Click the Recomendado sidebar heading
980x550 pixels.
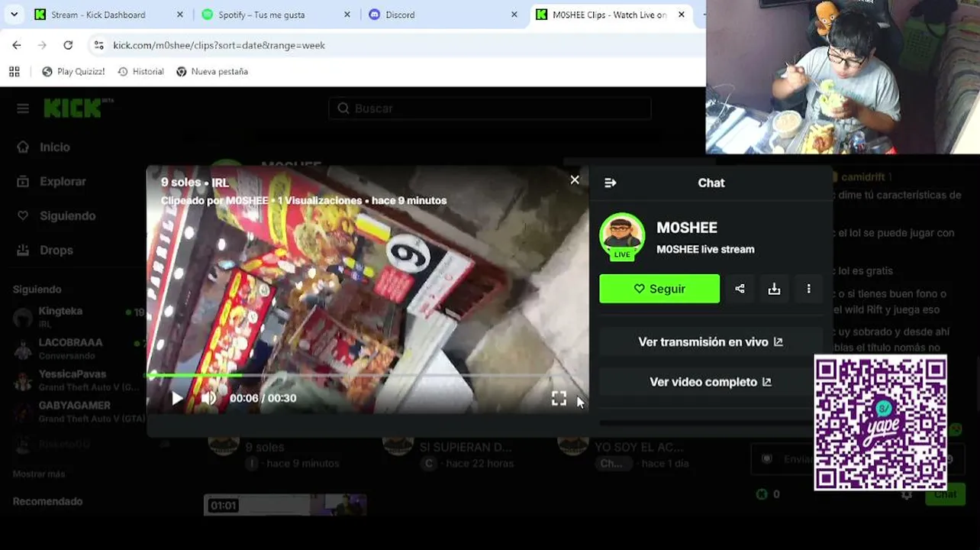coord(47,501)
